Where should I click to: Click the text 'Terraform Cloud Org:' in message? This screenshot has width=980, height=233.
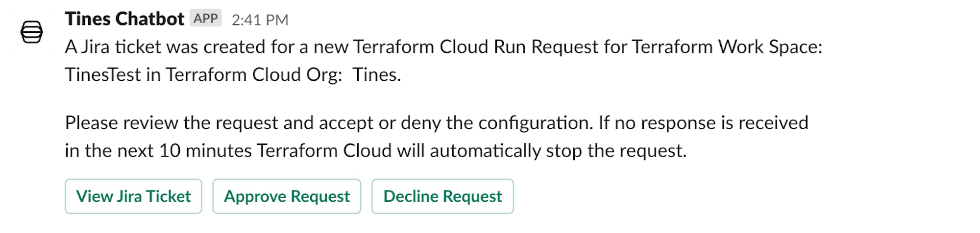point(254,74)
